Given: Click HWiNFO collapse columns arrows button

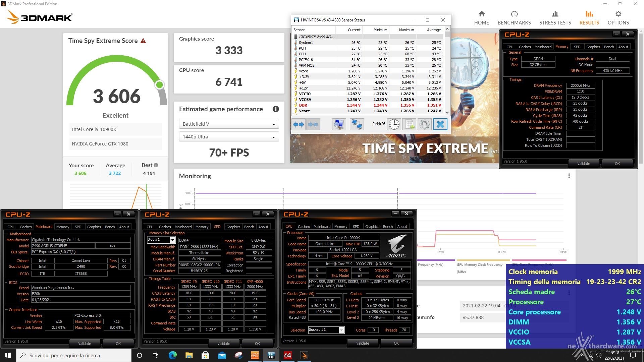Looking at the screenshot, I should (x=313, y=124).
